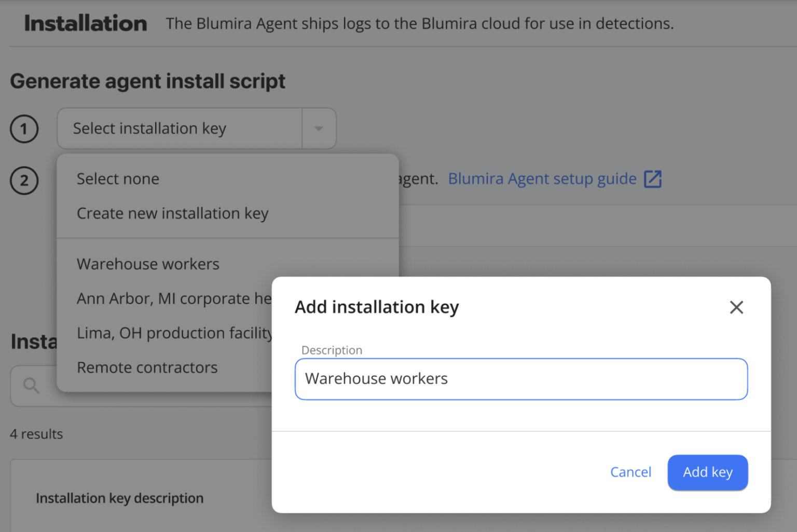797x532 pixels.
Task: Click Cancel in the dialog
Action: tap(630, 472)
